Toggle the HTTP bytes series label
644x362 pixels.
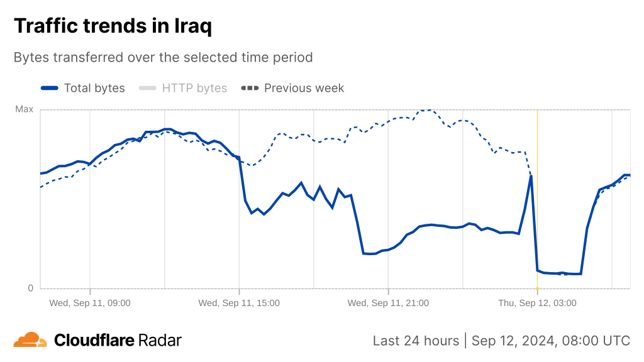tap(194, 88)
